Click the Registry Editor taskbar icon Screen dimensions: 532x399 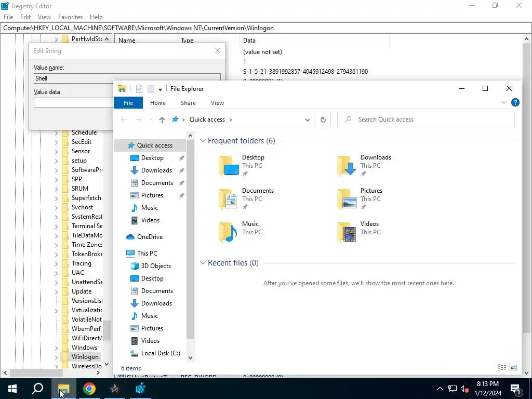(x=140, y=389)
